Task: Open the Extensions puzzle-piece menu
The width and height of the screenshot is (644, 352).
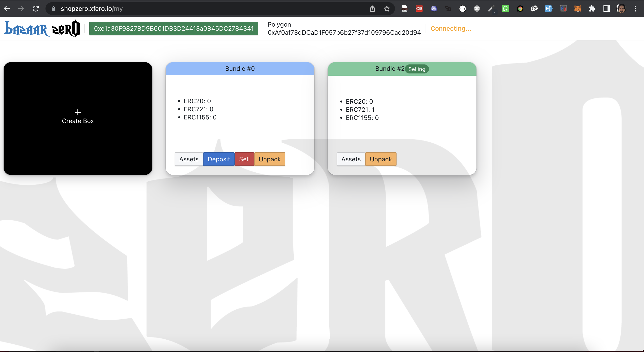Action: 592,9
